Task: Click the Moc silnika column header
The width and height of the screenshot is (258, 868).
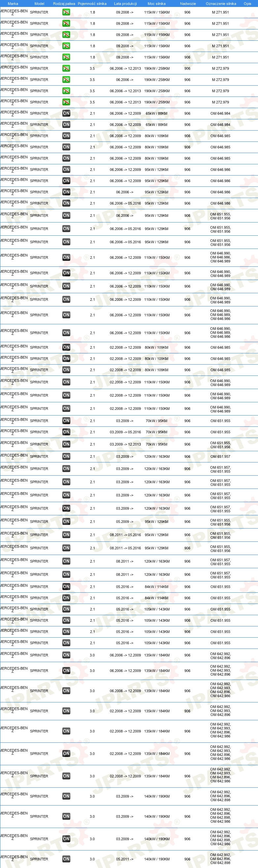Action: (157, 4)
